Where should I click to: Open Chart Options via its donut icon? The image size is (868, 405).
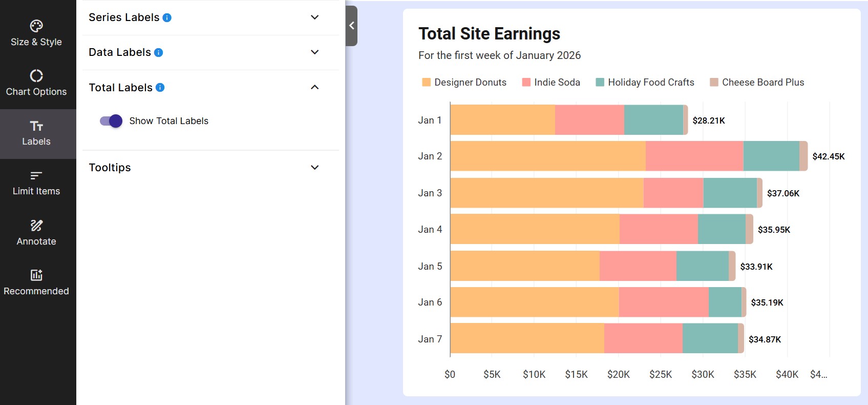tap(36, 76)
